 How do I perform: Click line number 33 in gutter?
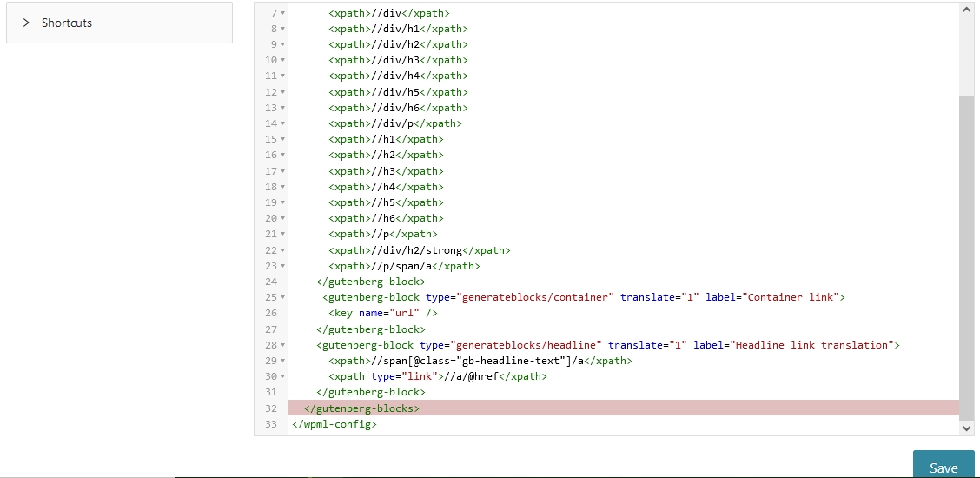[270, 423]
